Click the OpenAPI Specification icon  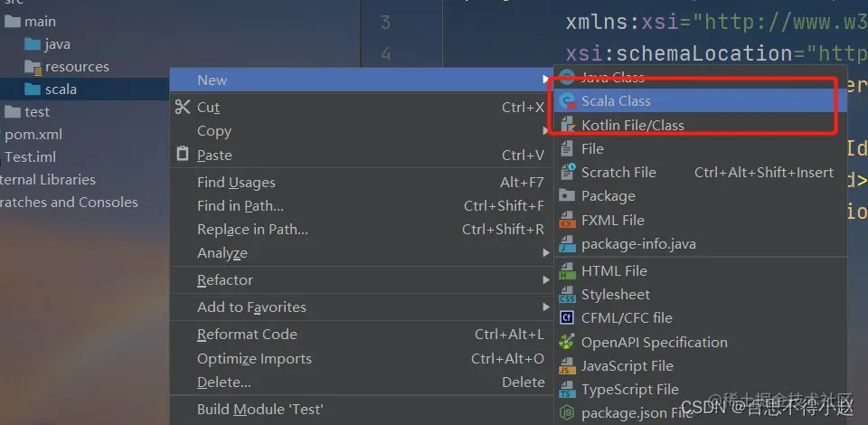point(568,342)
